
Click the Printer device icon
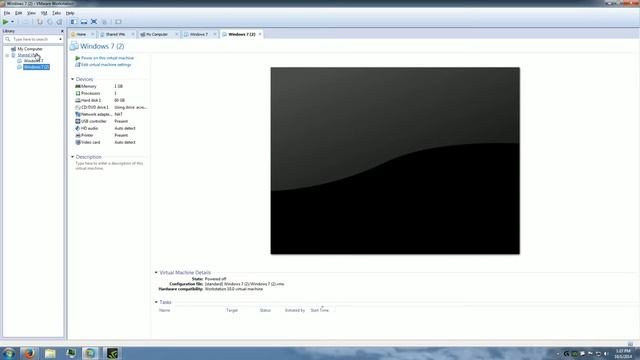coord(78,135)
